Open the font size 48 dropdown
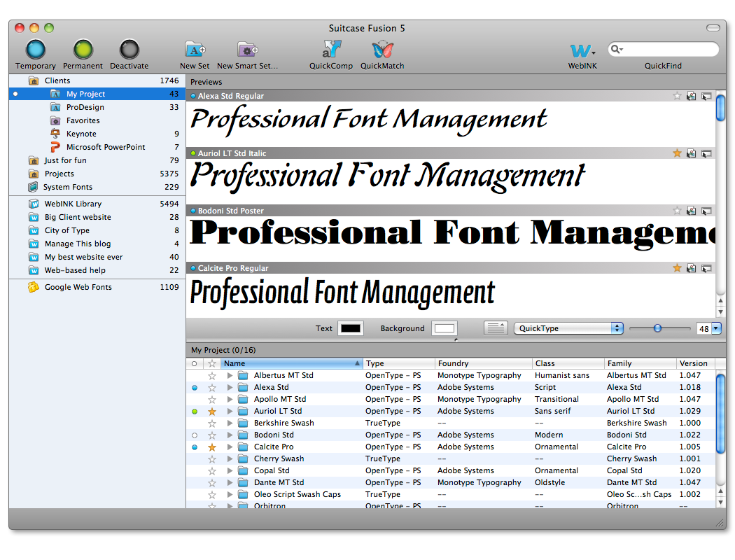The image size is (735, 560). [x=715, y=328]
